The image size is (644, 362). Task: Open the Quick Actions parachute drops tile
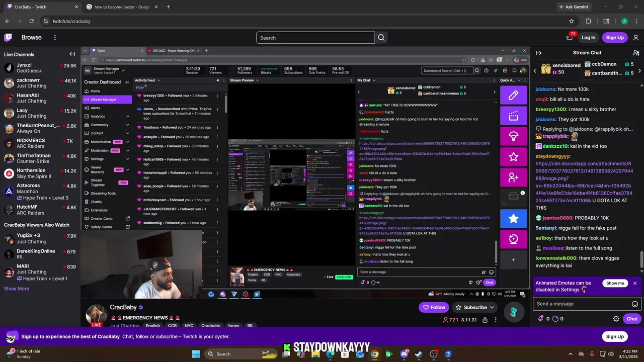(513, 137)
